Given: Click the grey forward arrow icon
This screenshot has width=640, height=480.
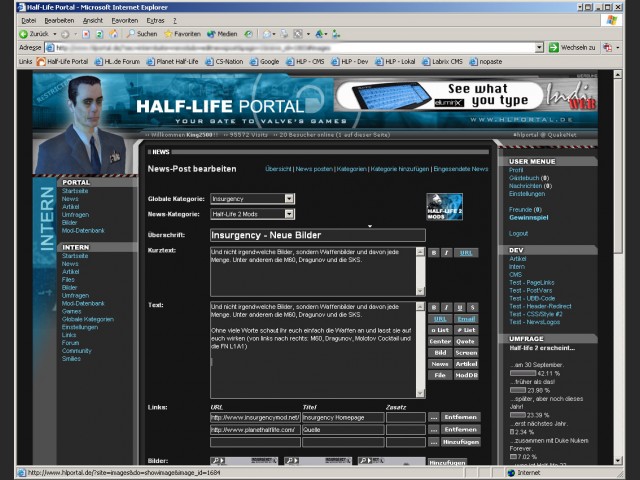Looking at the screenshot, I should coord(65,34).
